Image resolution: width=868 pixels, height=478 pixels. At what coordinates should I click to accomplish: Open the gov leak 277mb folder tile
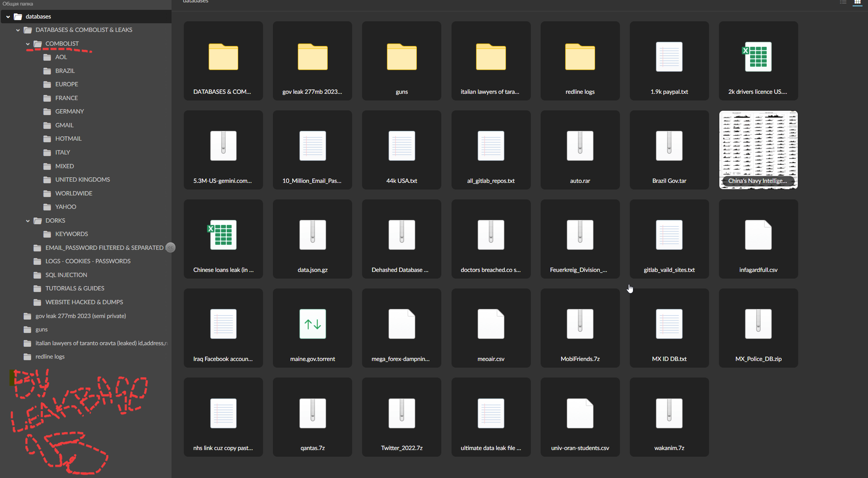312,61
